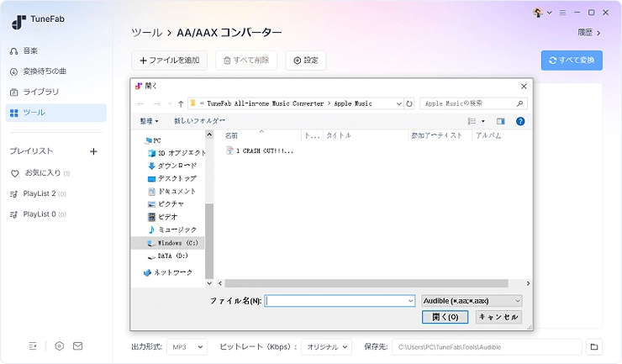This screenshot has width=622, height=364.
Task: Click キャンセル button
Action: [x=498, y=317]
